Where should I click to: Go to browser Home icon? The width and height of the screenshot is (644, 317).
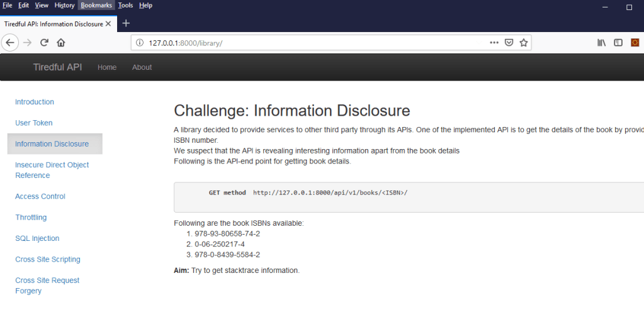(61, 43)
